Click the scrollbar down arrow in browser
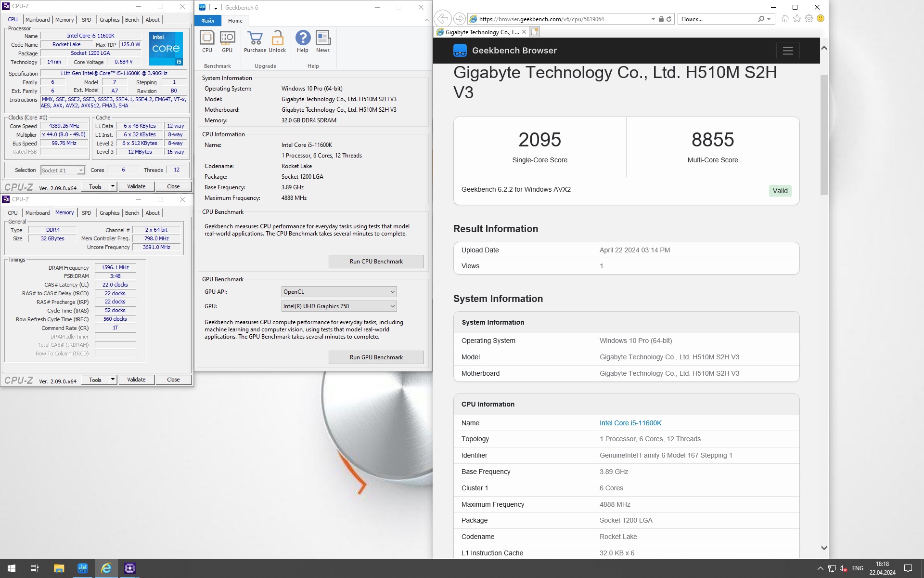This screenshot has height=578, width=924. tap(824, 548)
